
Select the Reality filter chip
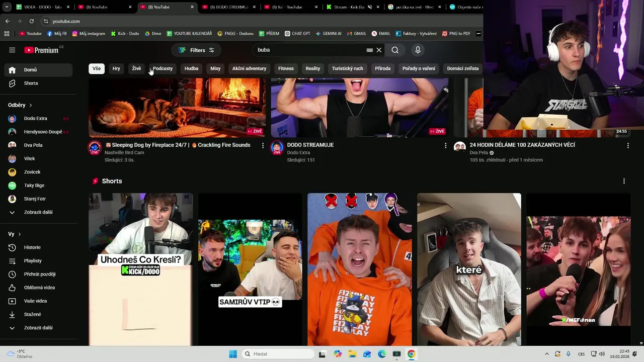(x=313, y=68)
